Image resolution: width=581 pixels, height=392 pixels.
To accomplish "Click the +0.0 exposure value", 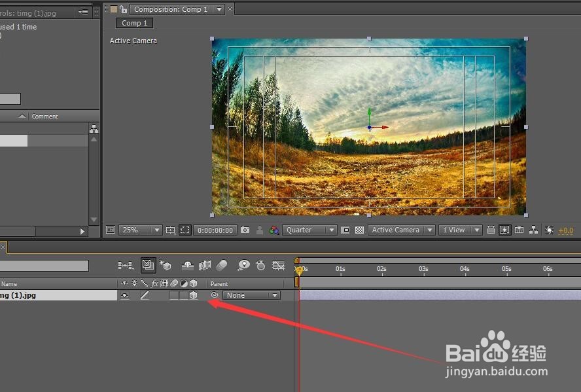I will click(565, 230).
